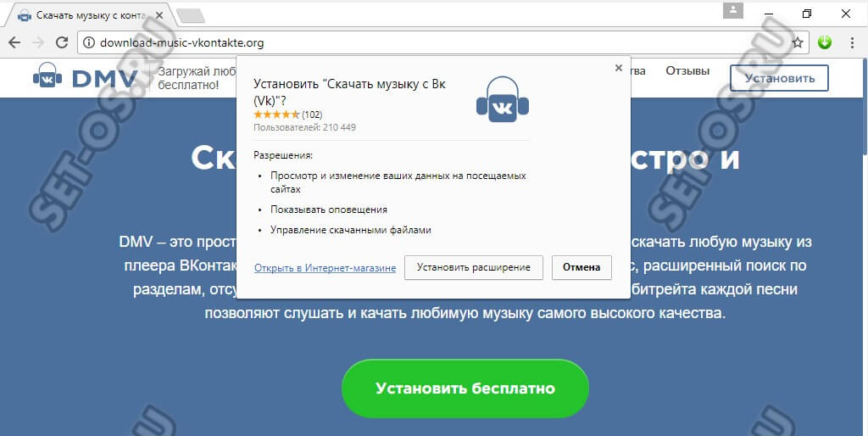Viewport: 868px width, 436px height.
Task: Click 'Установить расширение' button
Action: point(473,267)
